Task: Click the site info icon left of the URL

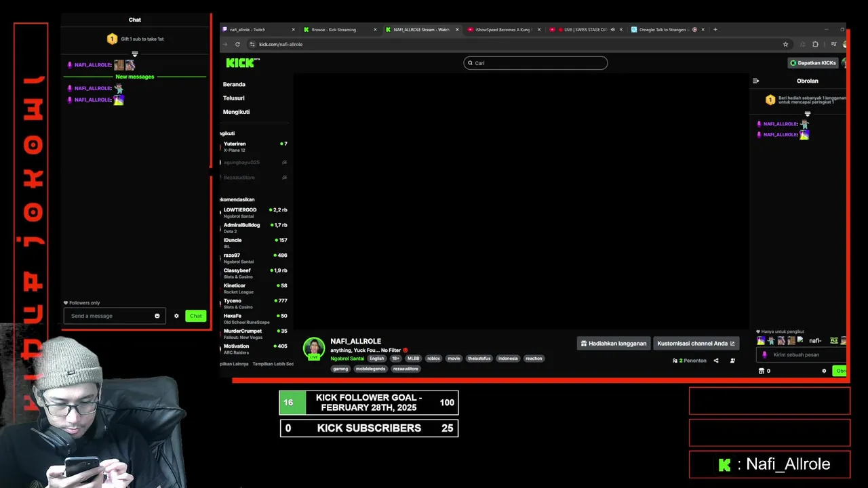Action: click(252, 44)
